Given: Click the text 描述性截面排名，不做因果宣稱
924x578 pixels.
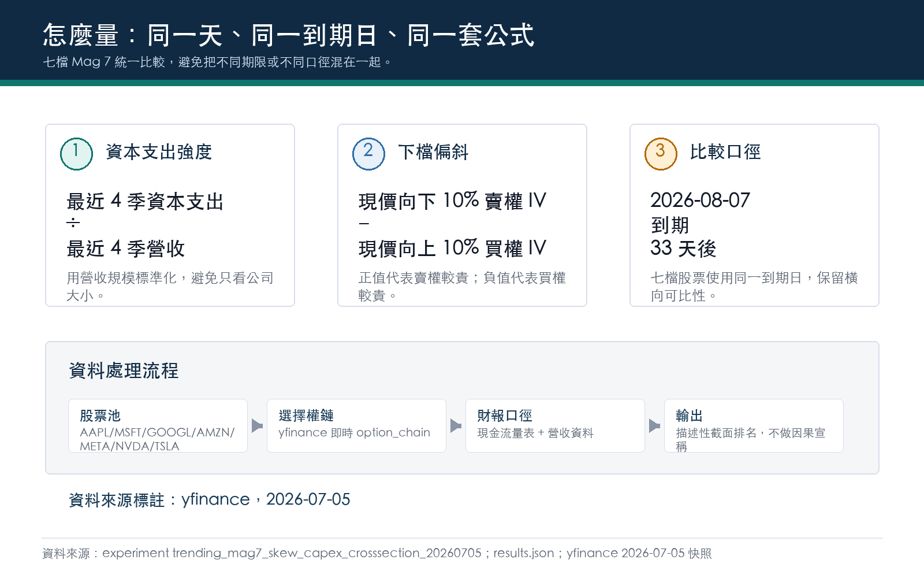Looking at the screenshot, I should coord(751,439).
